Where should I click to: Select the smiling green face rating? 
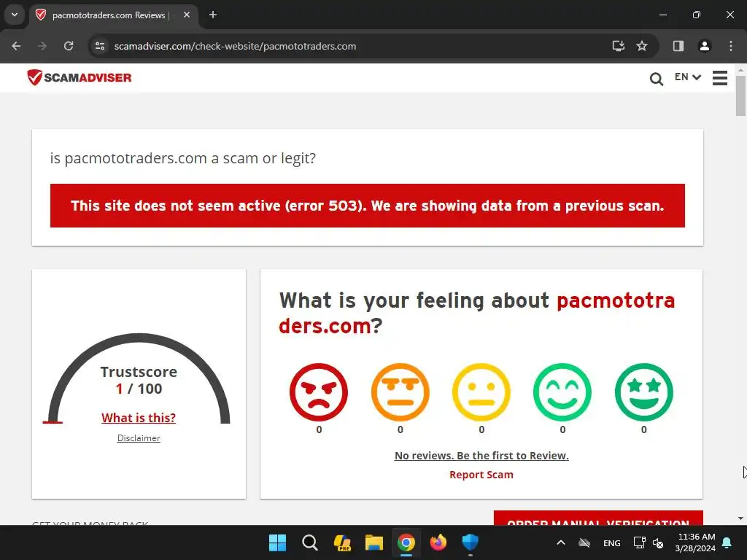[x=562, y=392]
